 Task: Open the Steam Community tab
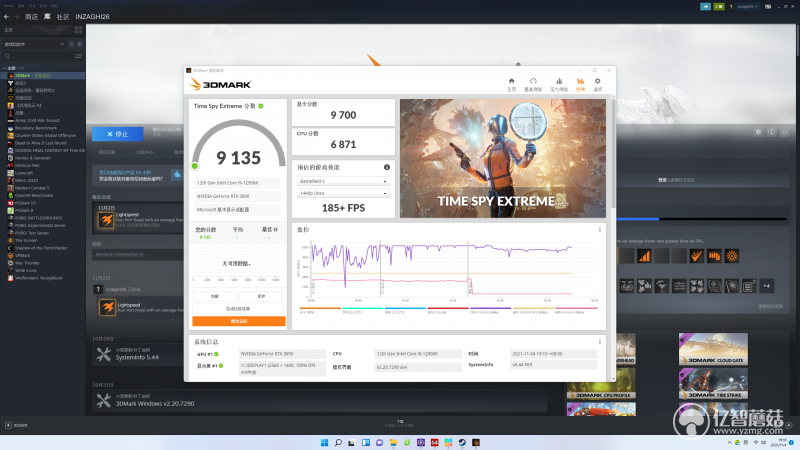[x=63, y=17]
